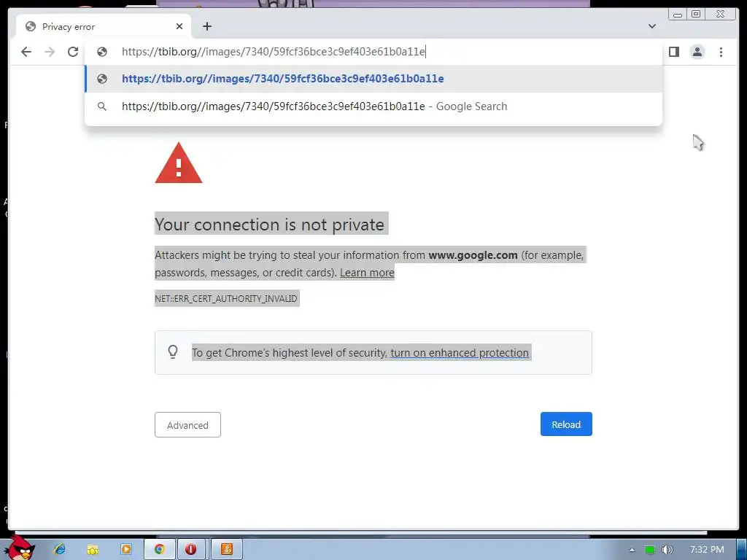Open the Chrome side panel icon
This screenshot has height=560, width=747.
(674, 52)
